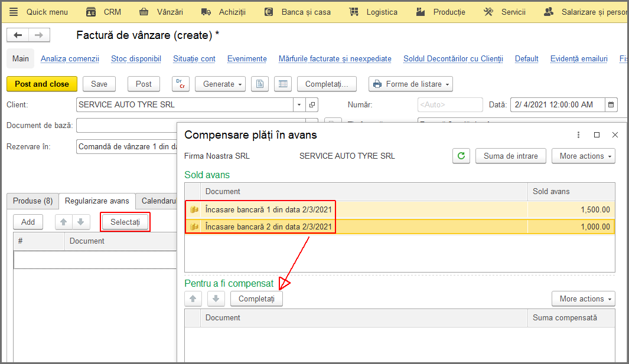This screenshot has width=629, height=364.
Task: Move row down in Pentru a fi compensat
Action: 216,299
